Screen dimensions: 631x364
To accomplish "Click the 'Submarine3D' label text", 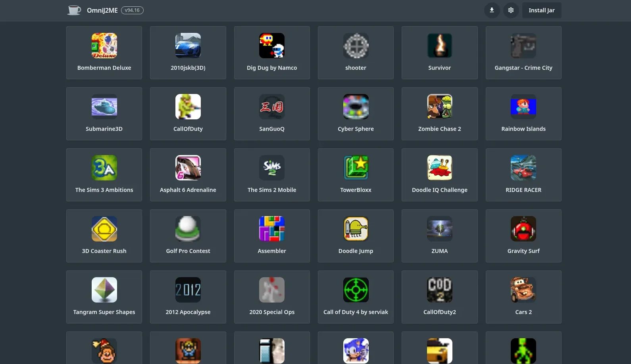I will pos(104,129).
